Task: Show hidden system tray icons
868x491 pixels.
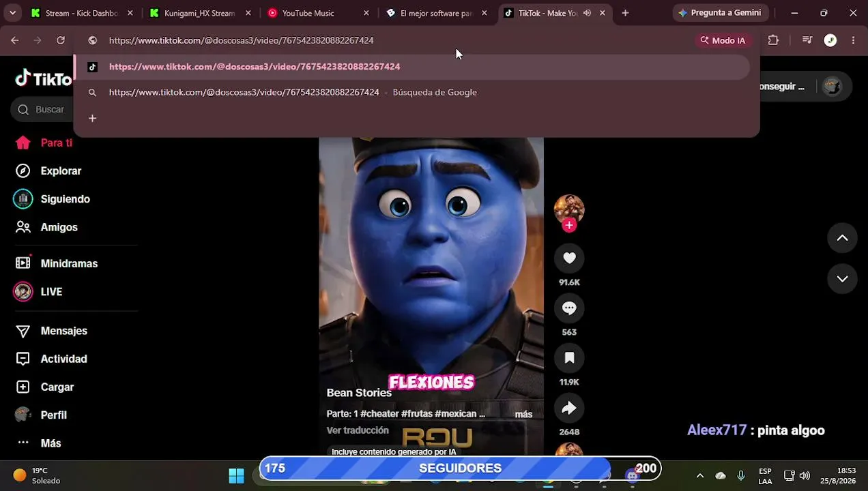Action: pyautogui.click(x=699, y=475)
